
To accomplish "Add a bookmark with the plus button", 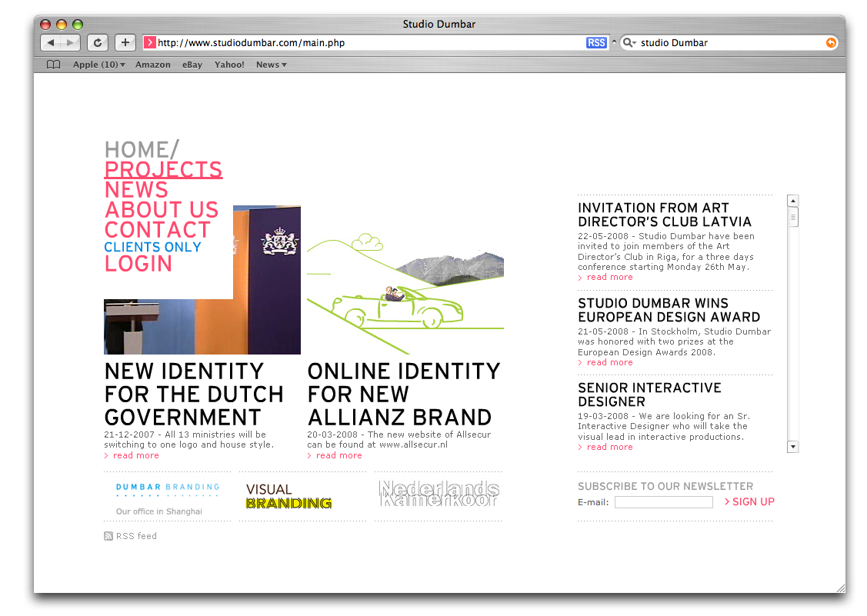I will tap(125, 42).
